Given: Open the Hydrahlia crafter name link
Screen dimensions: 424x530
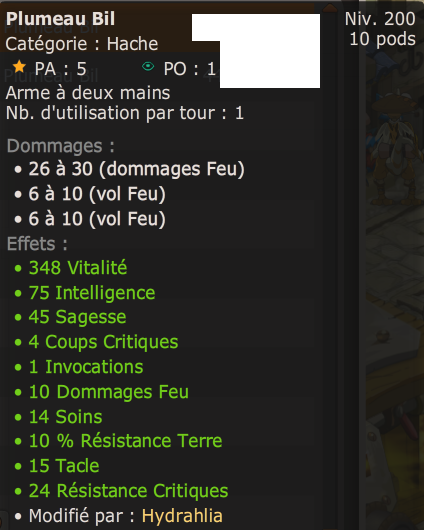Looking at the screenshot, I should tap(182, 516).
